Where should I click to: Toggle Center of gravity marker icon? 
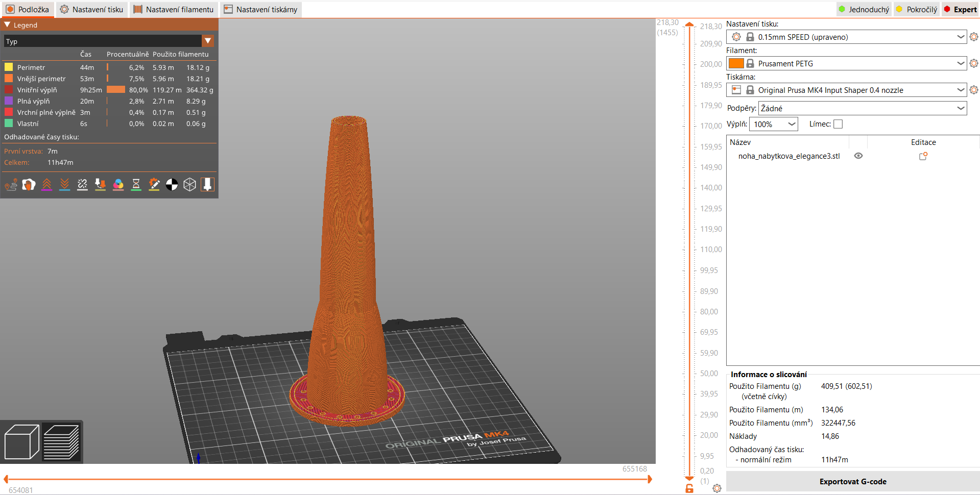[x=172, y=185]
